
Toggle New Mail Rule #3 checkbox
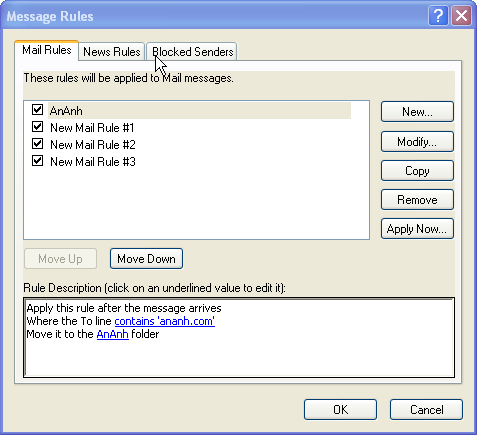(37, 161)
